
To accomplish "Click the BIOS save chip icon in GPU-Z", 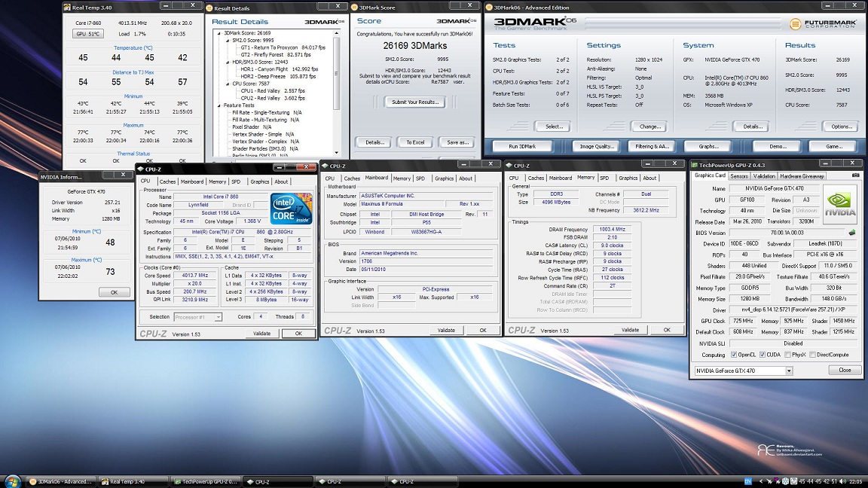I will click(x=852, y=233).
